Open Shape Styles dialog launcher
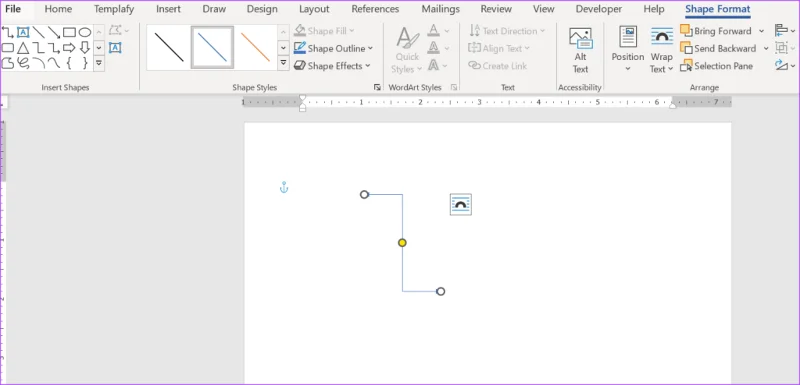Viewport: 800px width, 385px height. pos(377,87)
